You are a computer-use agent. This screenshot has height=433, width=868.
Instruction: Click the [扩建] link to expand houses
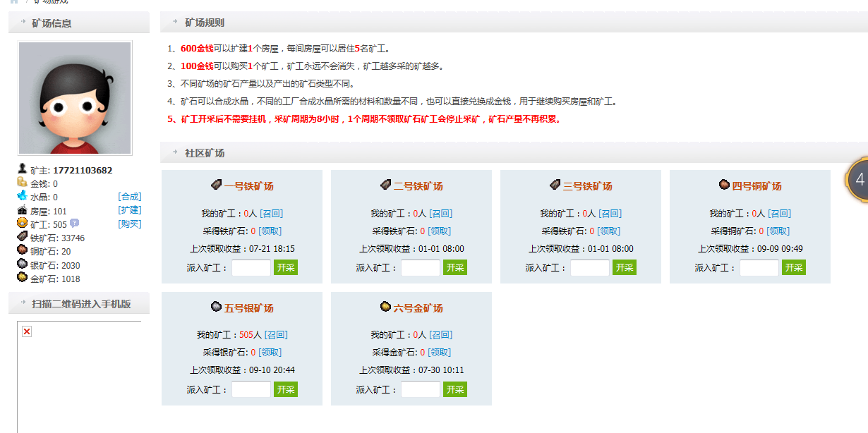(x=130, y=210)
